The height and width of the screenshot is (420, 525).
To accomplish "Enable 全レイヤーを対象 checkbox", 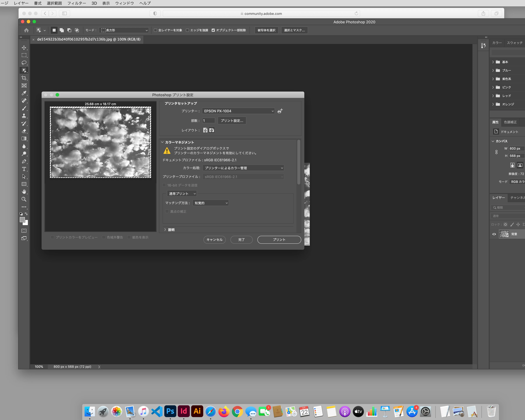I will 155,30.
